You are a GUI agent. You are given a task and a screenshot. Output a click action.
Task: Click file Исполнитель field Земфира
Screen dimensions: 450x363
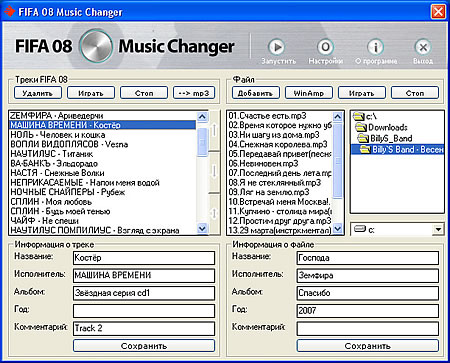coord(368,275)
